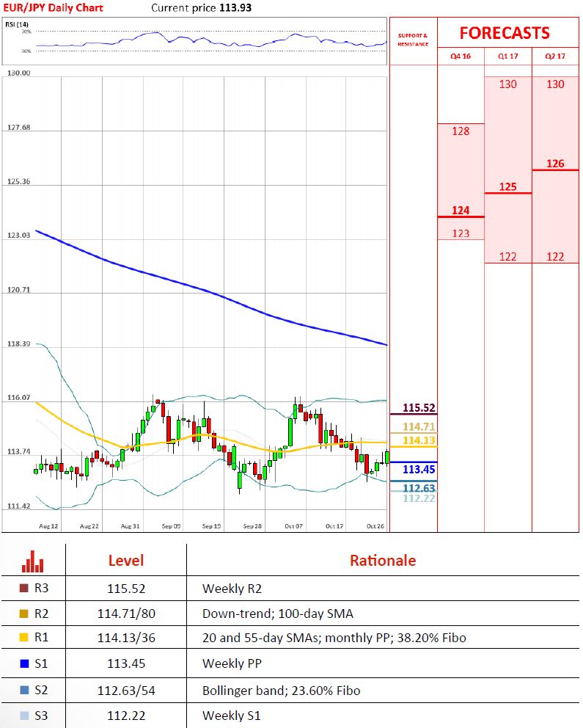Click the 115.52 resistance level marker
This screenshot has width=583, height=728.
coord(418,408)
